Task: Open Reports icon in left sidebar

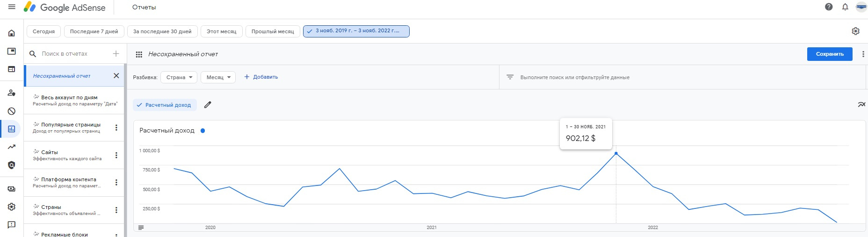Action: tap(12, 129)
